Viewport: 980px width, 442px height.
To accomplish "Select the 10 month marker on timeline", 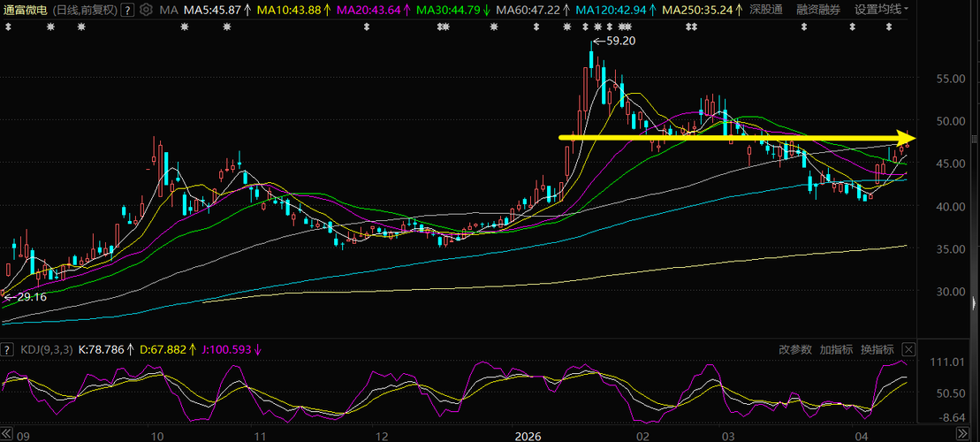I will tap(157, 435).
